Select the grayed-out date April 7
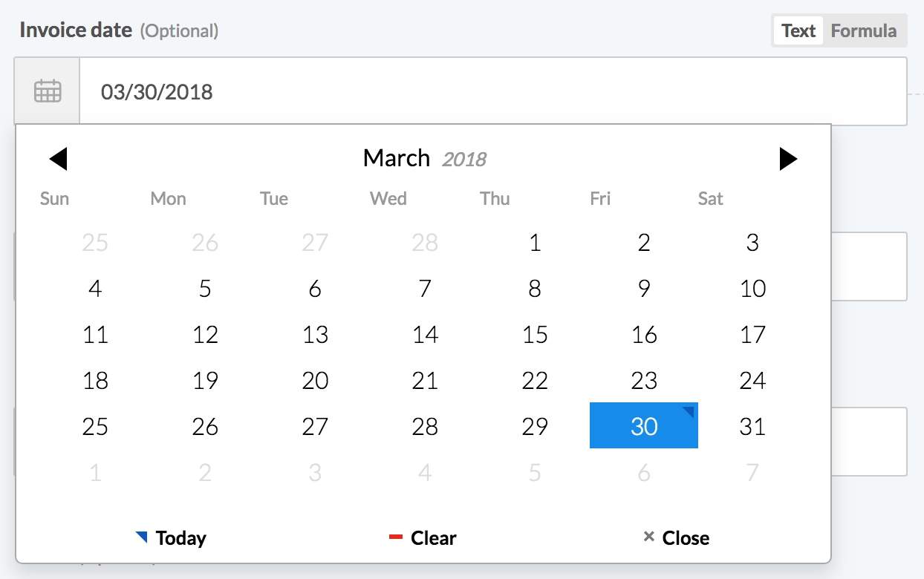 coord(752,472)
